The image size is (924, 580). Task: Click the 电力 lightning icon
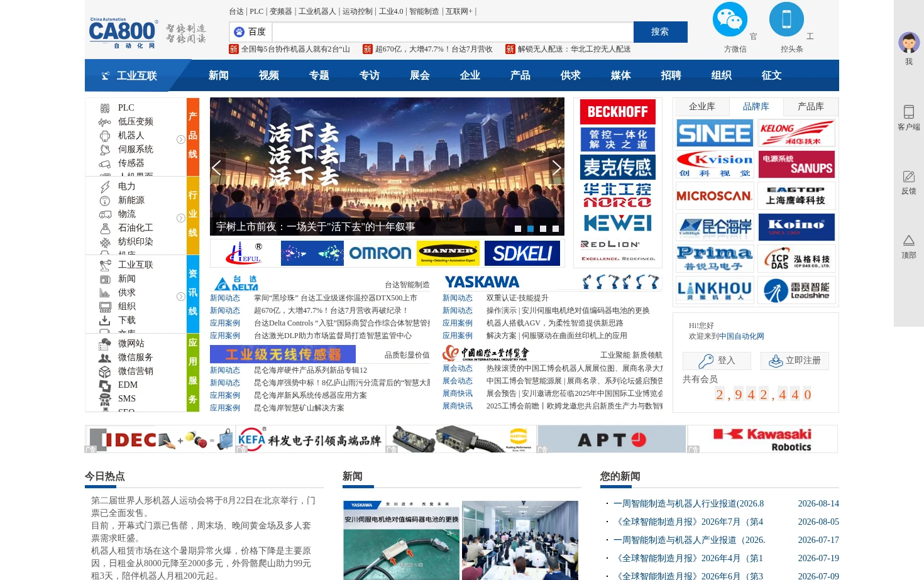105,187
